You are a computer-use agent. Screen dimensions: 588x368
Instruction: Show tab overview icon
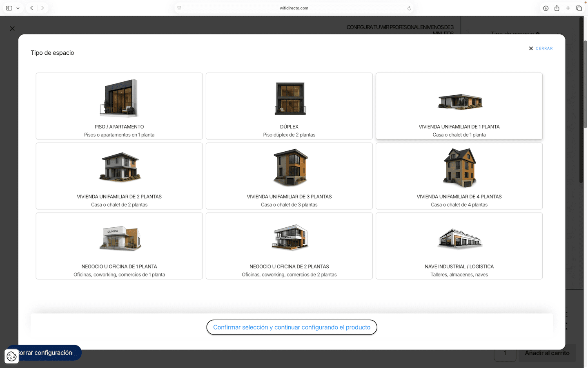579,8
